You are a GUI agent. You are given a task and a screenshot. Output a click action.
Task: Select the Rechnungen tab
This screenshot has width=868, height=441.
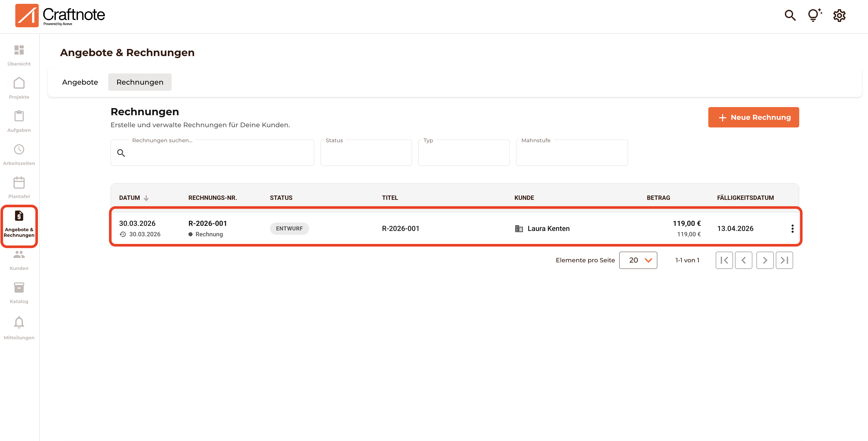click(140, 82)
